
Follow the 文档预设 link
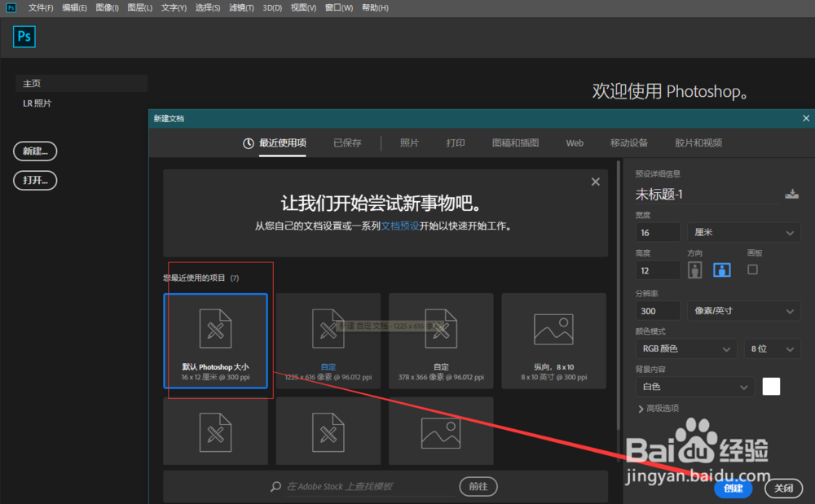tap(400, 226)
